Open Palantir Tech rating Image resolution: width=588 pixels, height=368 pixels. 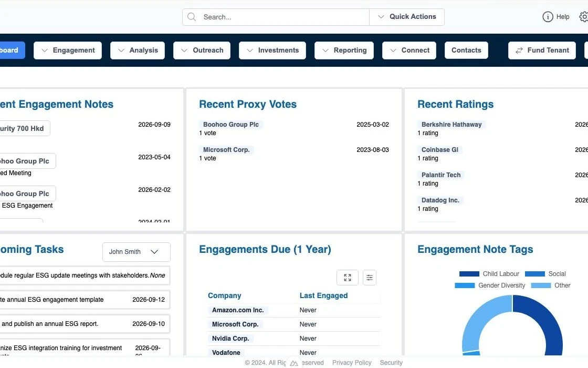coord(441,175)
